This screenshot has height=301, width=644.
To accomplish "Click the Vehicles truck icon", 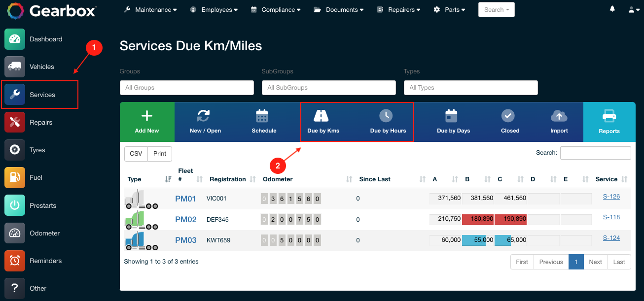I will pyautogui.click(x=15, y=67).
